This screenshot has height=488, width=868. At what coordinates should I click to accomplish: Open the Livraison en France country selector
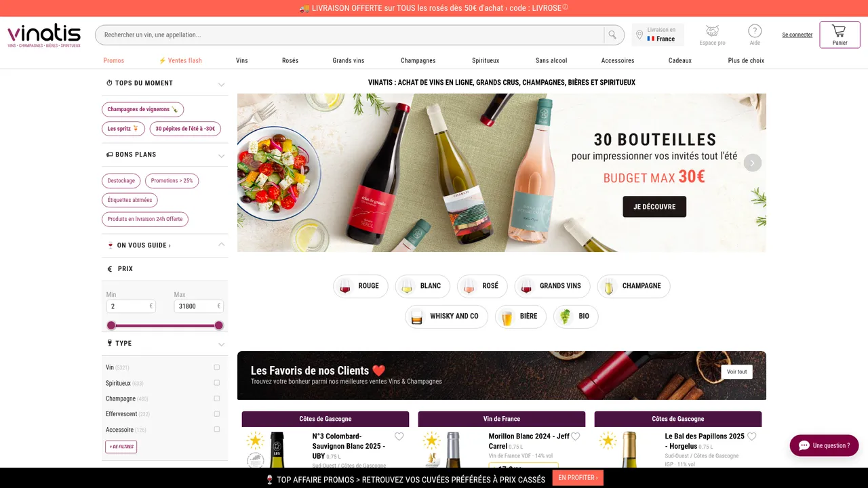[x=658, y=35]
